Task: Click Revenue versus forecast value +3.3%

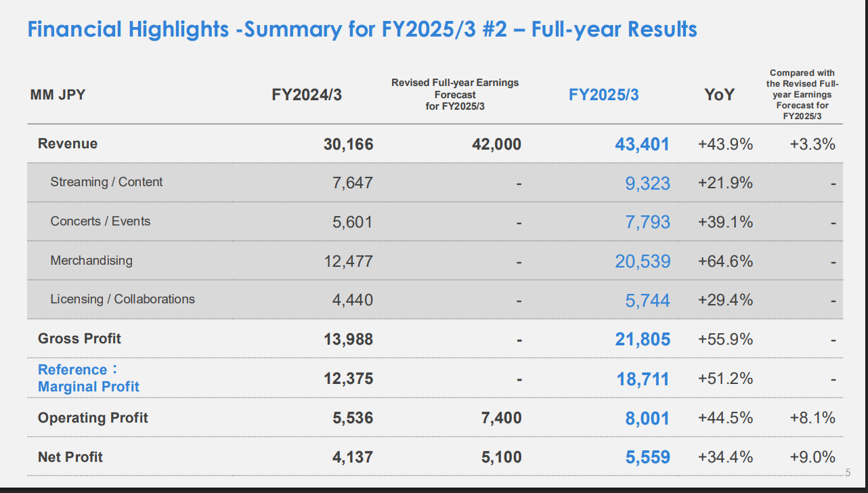Action: (x=812, y=144)
